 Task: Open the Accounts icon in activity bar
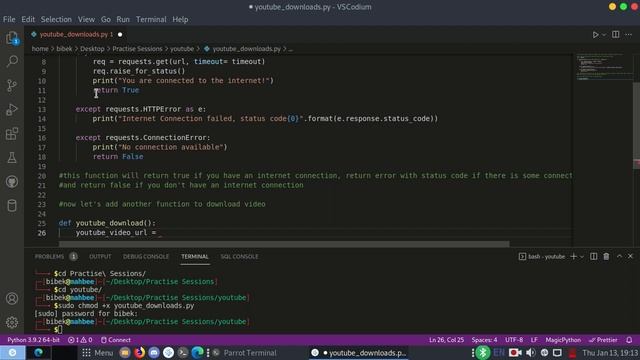tap(12, 298)
